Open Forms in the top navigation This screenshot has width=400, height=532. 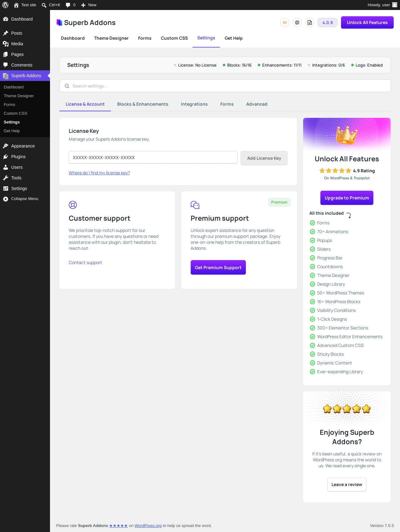[x=145, y=38]
